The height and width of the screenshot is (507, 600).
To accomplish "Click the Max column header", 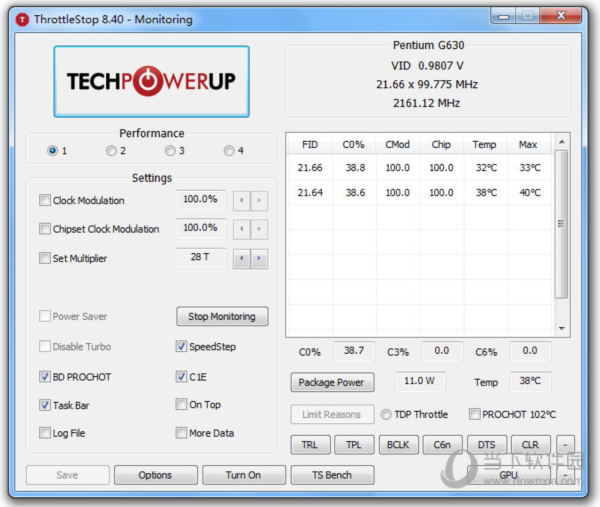I will point(528,145).
